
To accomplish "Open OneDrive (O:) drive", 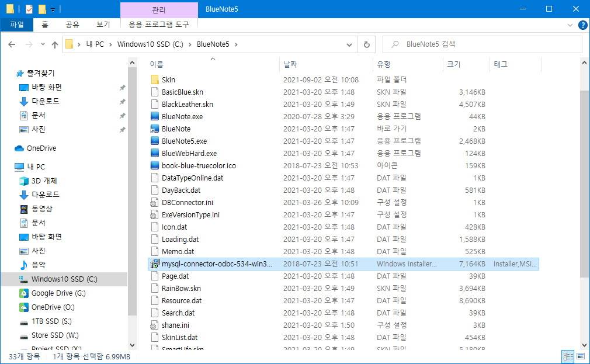I will click(47, 307).
